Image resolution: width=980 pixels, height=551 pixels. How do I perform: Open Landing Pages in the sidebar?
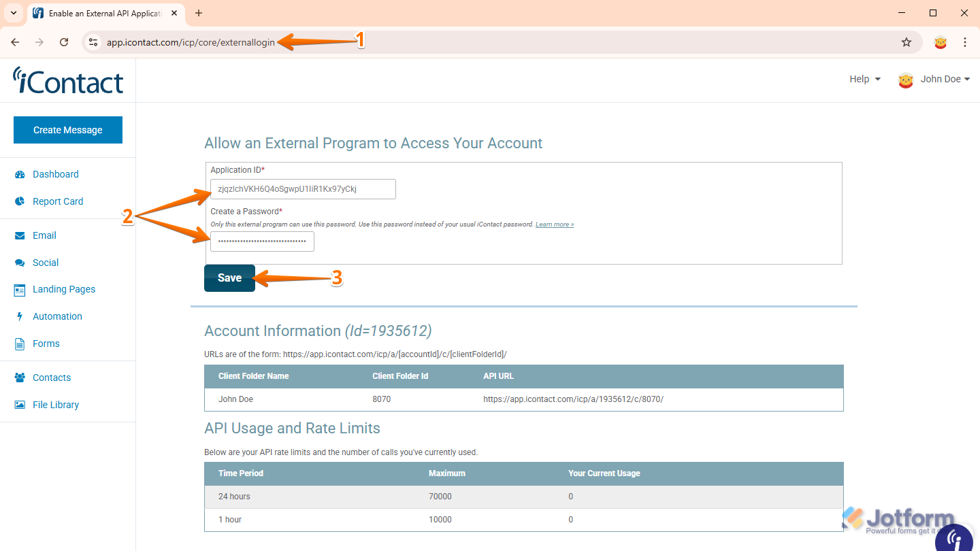(64, 289)
